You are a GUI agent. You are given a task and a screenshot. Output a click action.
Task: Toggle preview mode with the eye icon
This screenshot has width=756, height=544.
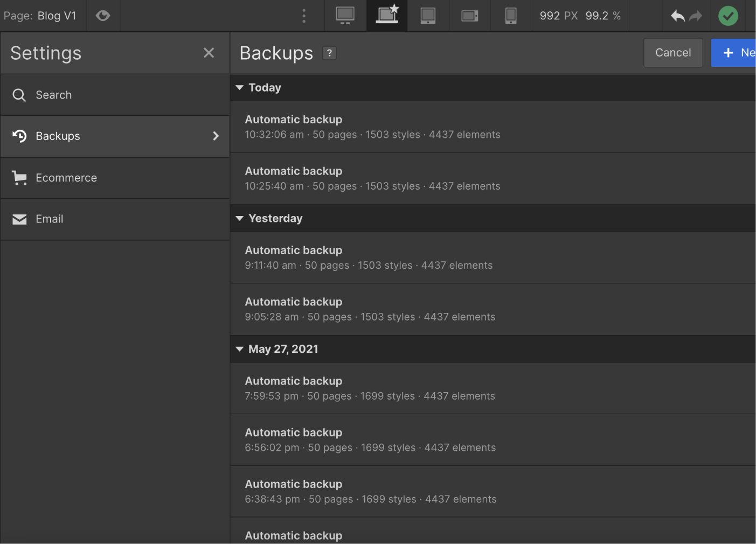(x=103, y=15)
